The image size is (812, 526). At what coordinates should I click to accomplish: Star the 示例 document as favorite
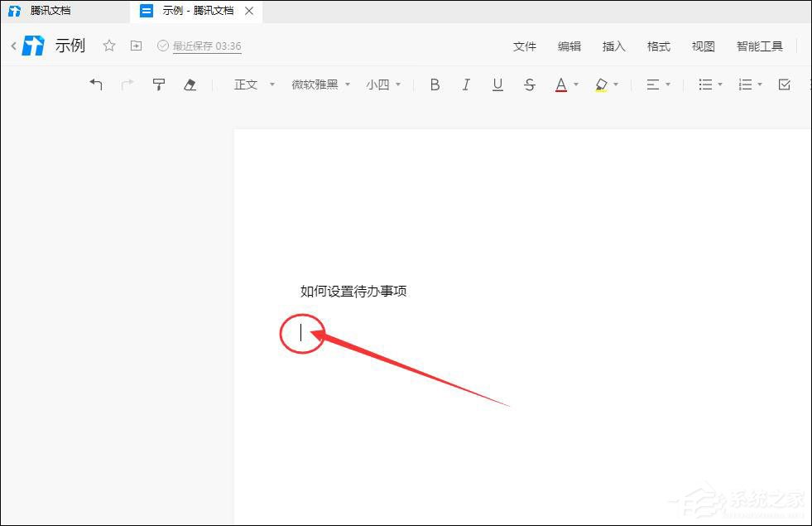pos(108,46)
